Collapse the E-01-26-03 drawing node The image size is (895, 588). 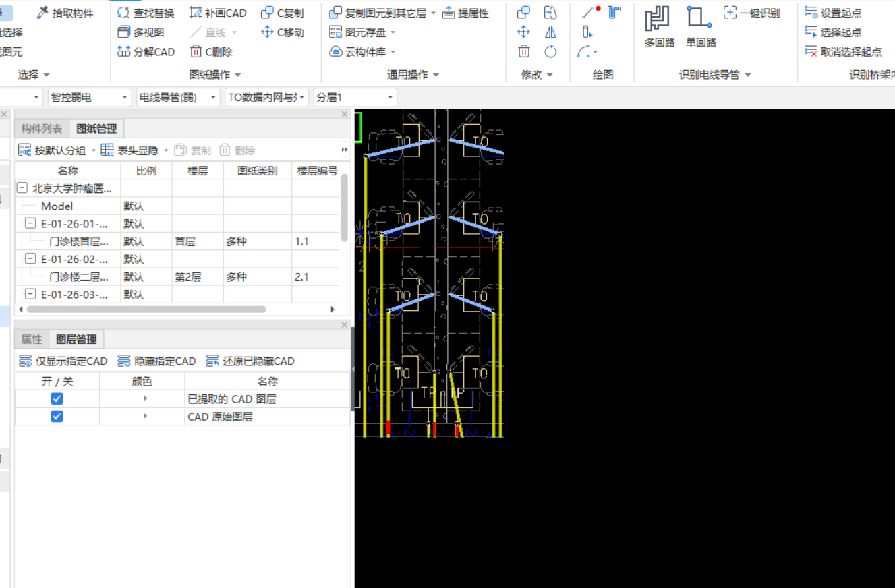click(30, 294)
